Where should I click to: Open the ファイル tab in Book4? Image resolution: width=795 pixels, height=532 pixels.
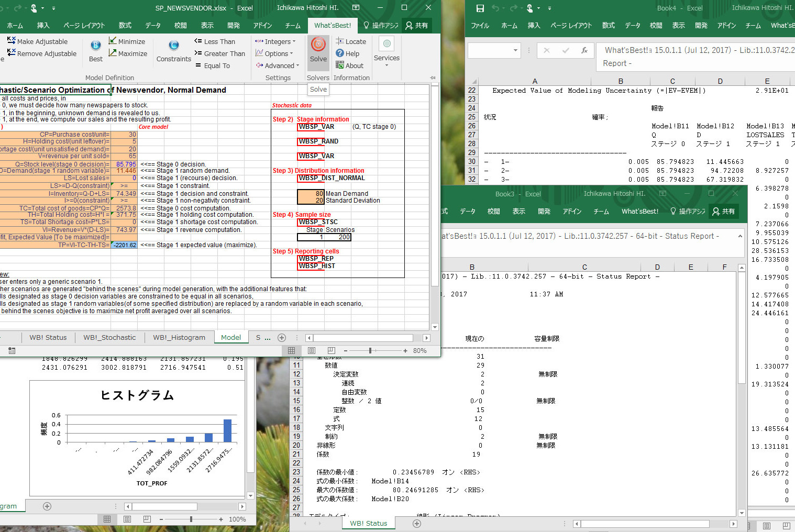480,25
